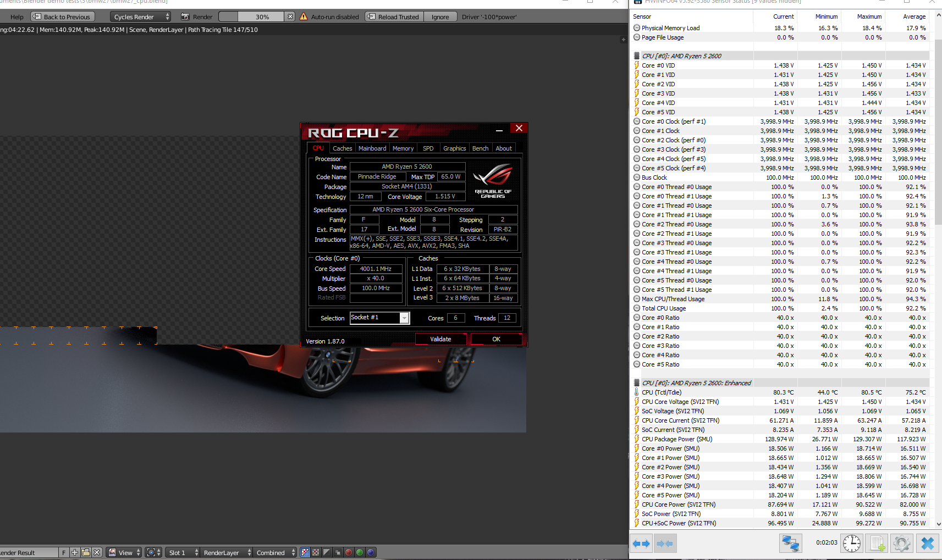Open the Cycles Render engine dropdown

140,16
